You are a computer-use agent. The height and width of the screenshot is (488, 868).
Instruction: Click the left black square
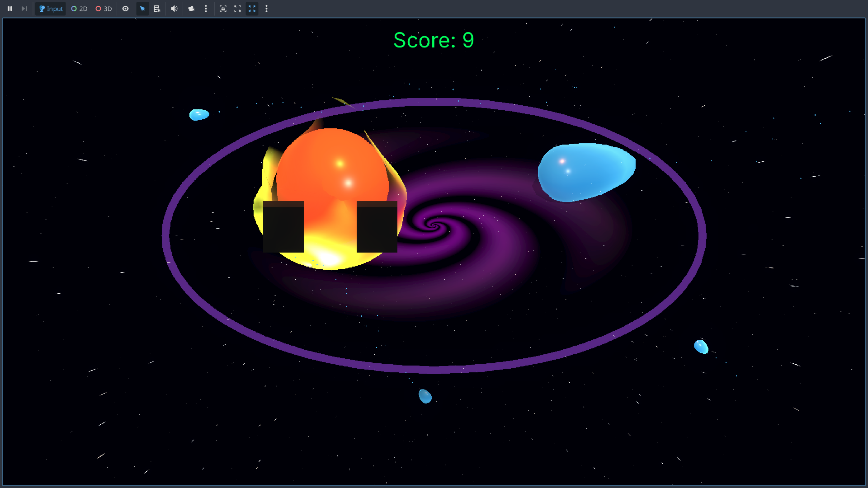(283, 227)
